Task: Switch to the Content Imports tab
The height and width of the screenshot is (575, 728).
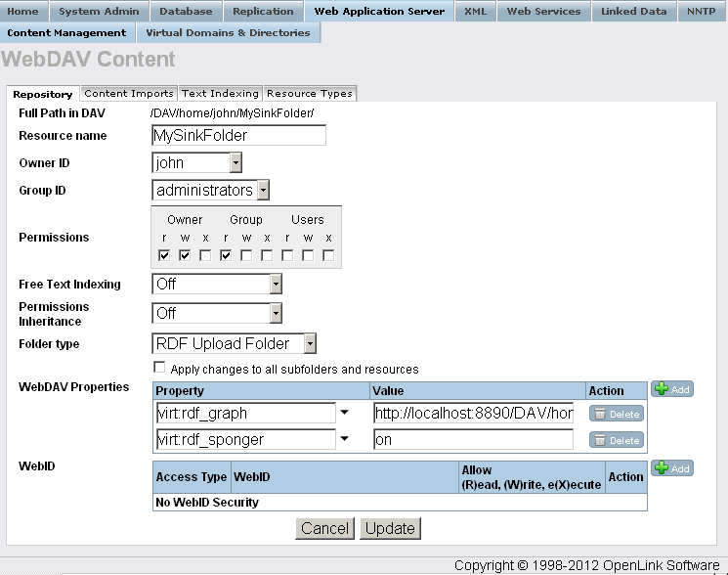Action: (128, 94)
